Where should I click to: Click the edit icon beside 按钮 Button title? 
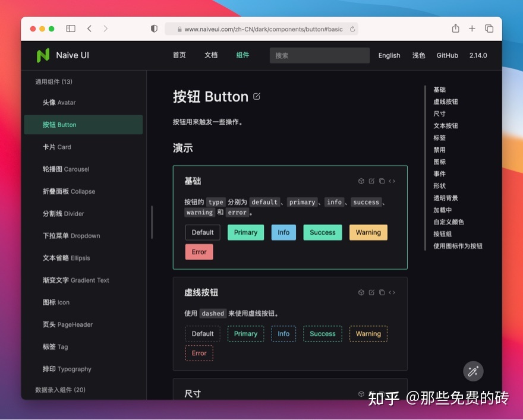(257, 96)
